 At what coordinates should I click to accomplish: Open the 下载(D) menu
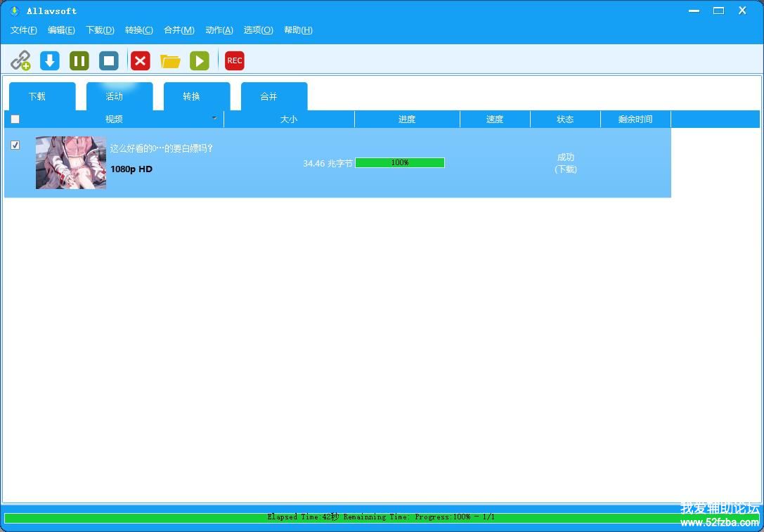pos(100,30)
